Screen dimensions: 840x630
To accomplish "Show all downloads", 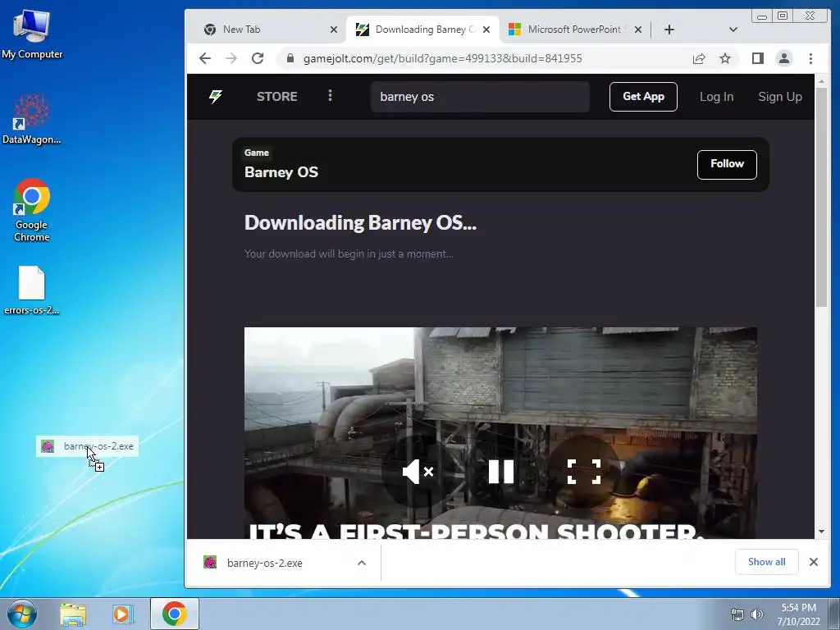I will pos(767,561).
